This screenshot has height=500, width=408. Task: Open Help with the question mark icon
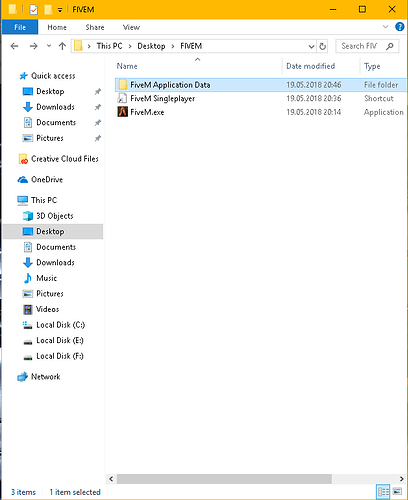point(399,27)
